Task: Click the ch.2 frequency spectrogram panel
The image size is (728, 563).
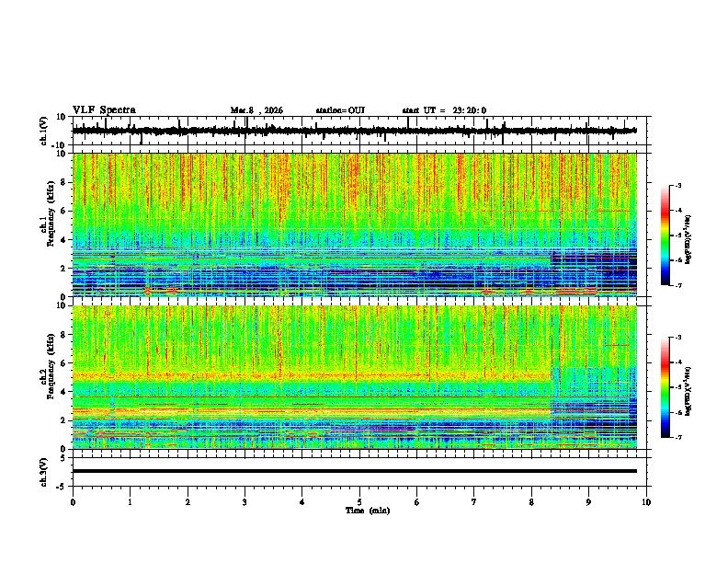Action: 355,377
